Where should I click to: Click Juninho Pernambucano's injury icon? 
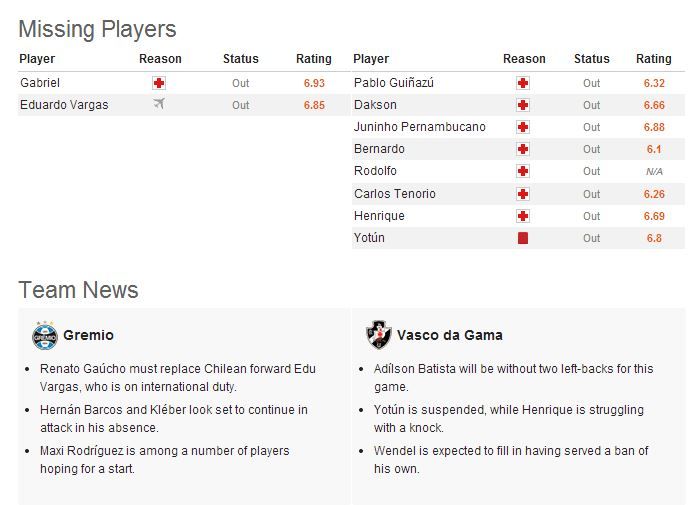[522, 127]
